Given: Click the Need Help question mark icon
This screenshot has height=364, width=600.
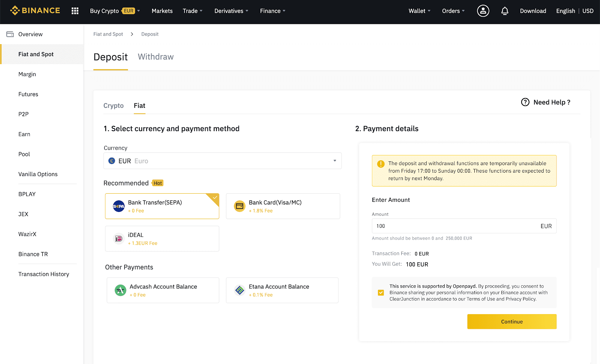Looking at the screenshot, I should pos(525,102).
